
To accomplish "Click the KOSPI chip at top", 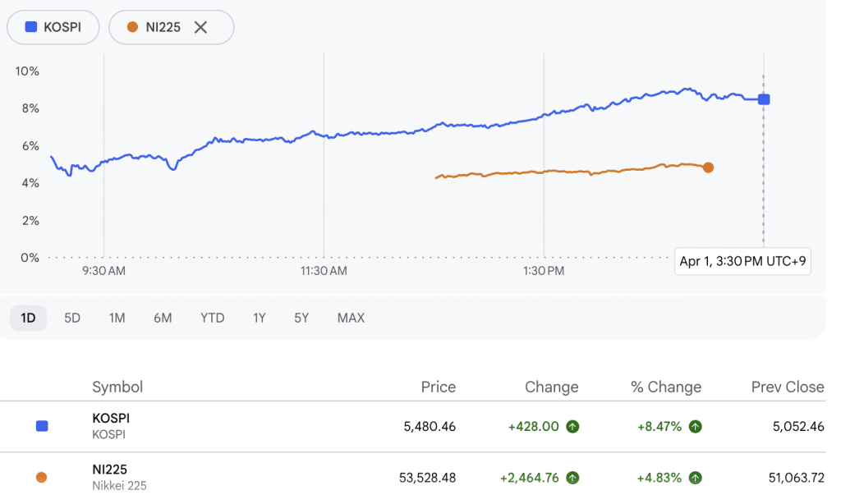I will 54,27.
